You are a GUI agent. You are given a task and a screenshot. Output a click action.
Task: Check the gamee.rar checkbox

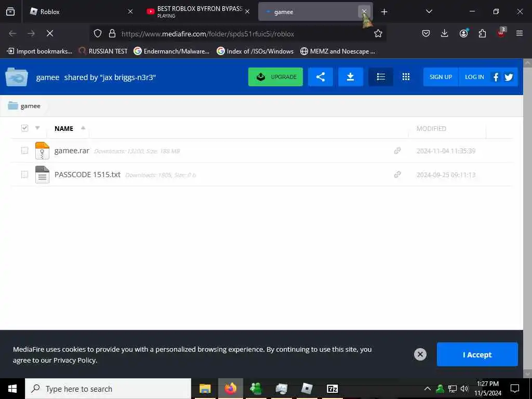(x=24, y=150)
